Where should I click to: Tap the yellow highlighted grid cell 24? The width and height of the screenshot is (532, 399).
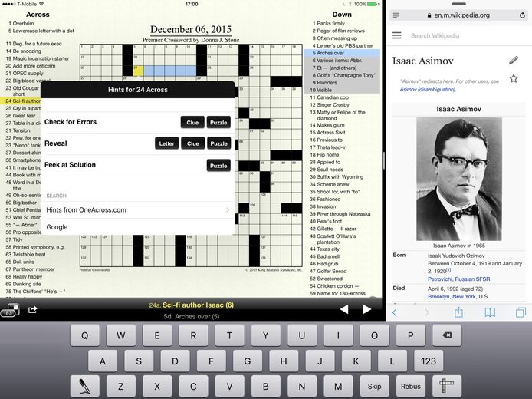click(x=138, y=71)
